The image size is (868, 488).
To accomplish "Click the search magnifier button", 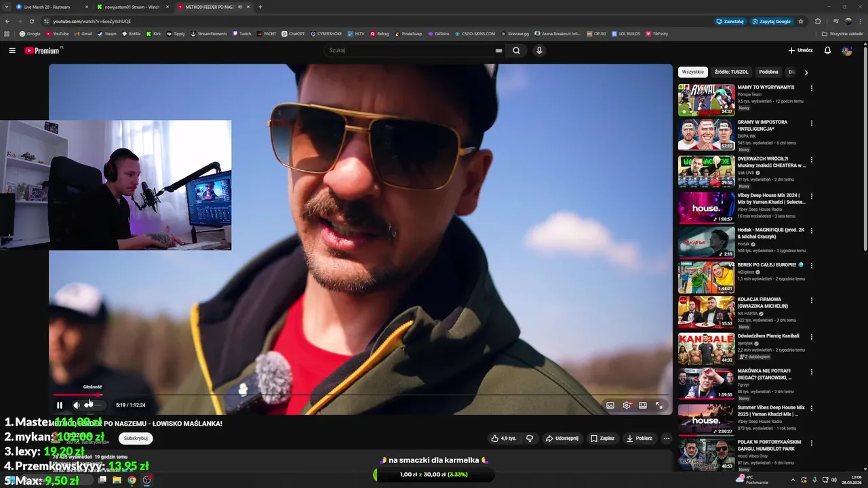I will pyautogui.click(x=517, y=50).
